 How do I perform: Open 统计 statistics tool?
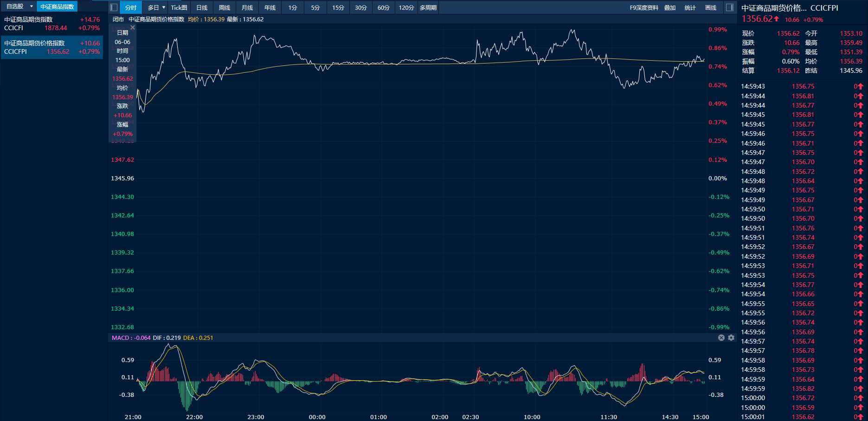pos(690,7)
